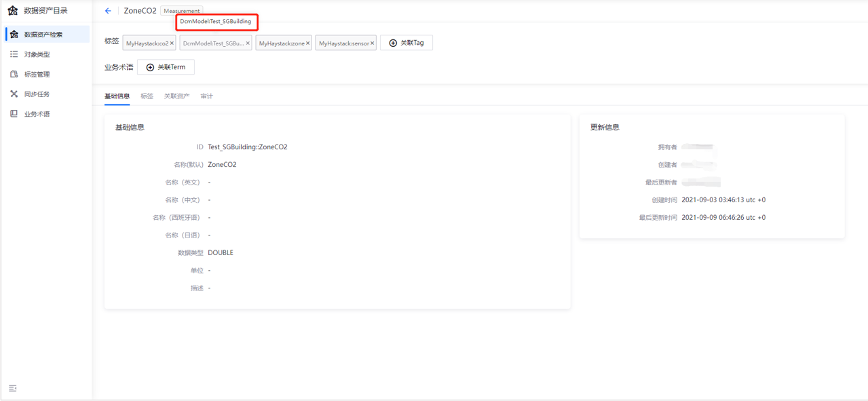Switch to the 关联资产 tab

coord(176,96)
